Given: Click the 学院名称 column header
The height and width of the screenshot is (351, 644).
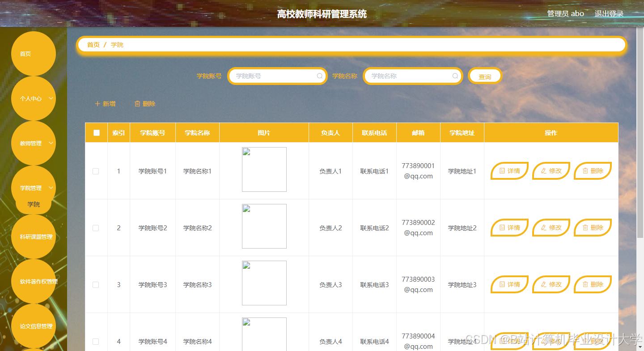Looking at the screenshot, I should point(197,133).
